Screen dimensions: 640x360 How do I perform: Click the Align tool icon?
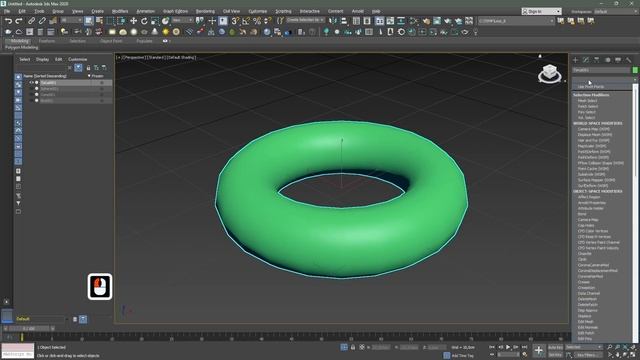(x=344, y=20)
